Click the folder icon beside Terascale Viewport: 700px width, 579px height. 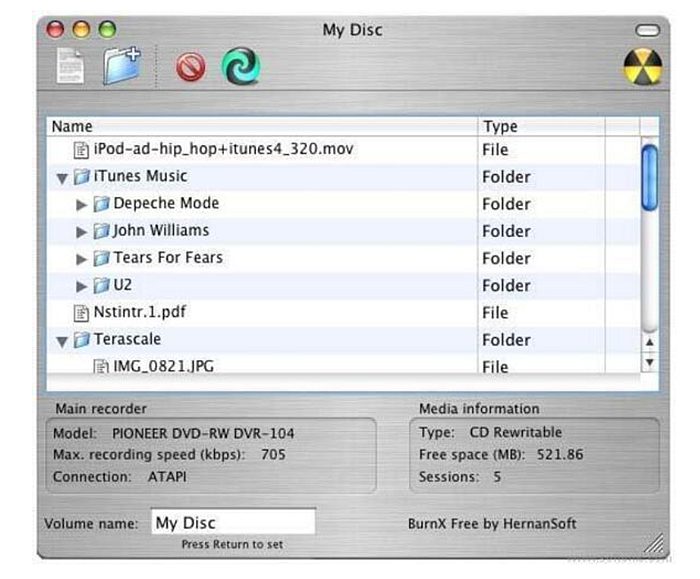pos(81,340)
